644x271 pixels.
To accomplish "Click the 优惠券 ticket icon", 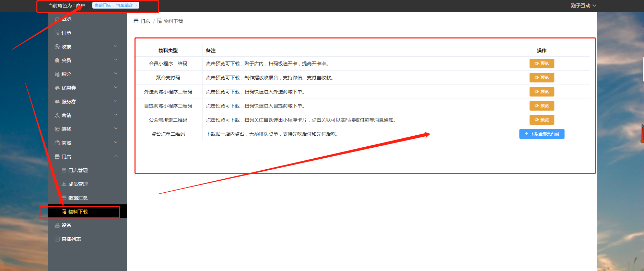I will pos(57,88).
